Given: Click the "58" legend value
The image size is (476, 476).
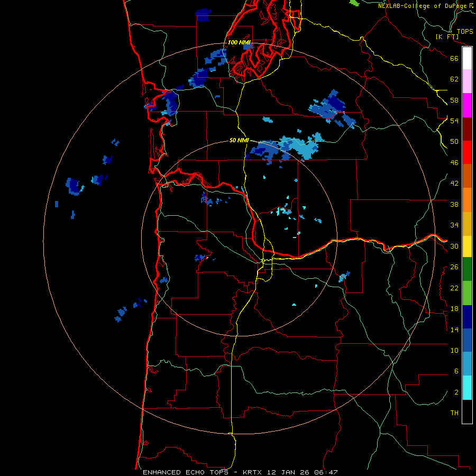Looking at the screenshot, I should (454, 100).
